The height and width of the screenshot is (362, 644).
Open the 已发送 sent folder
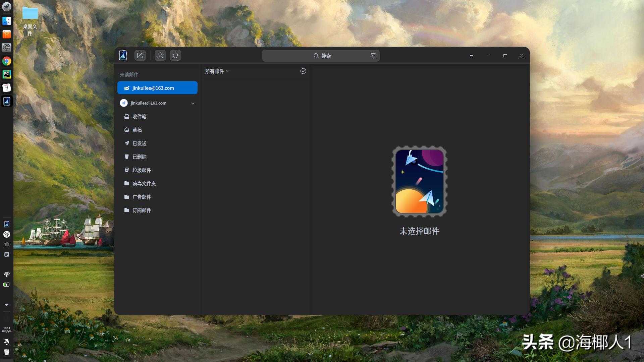coord(139,143)
